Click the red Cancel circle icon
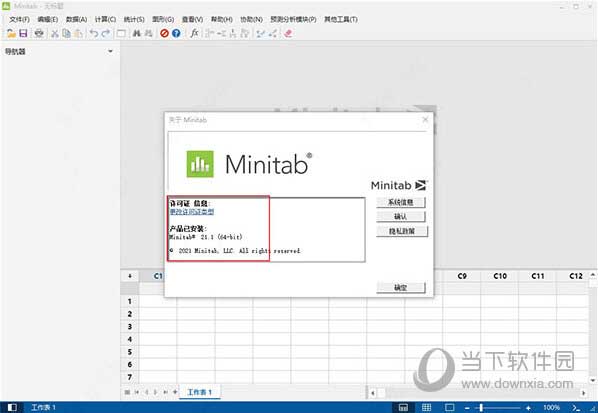This screenshot has height=413, width=598. point(164,34)
